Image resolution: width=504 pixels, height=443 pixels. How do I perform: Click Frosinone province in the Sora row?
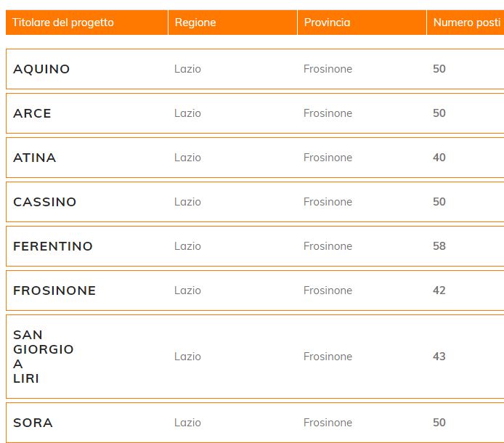(x=328, y=423)
